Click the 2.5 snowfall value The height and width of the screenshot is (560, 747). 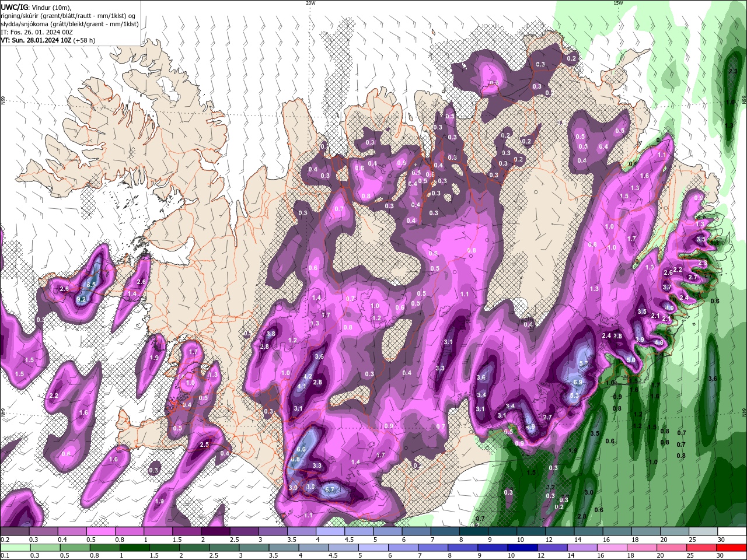(204, 445)
